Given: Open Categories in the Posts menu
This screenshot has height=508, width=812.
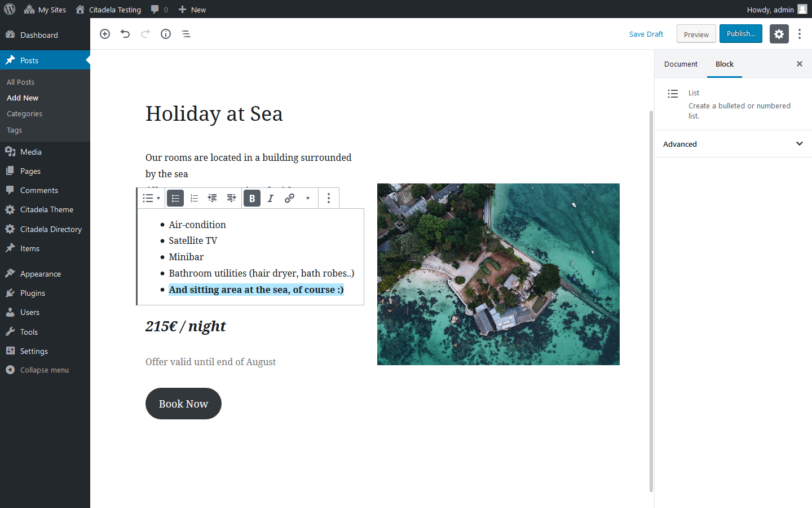Looking at the screenshot, I should (x=24, y=114).
